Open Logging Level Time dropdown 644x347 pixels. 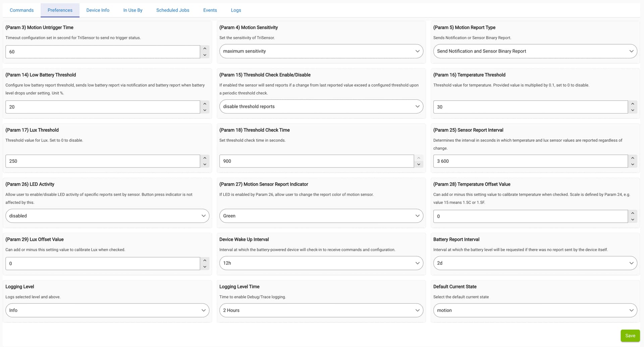321,310
